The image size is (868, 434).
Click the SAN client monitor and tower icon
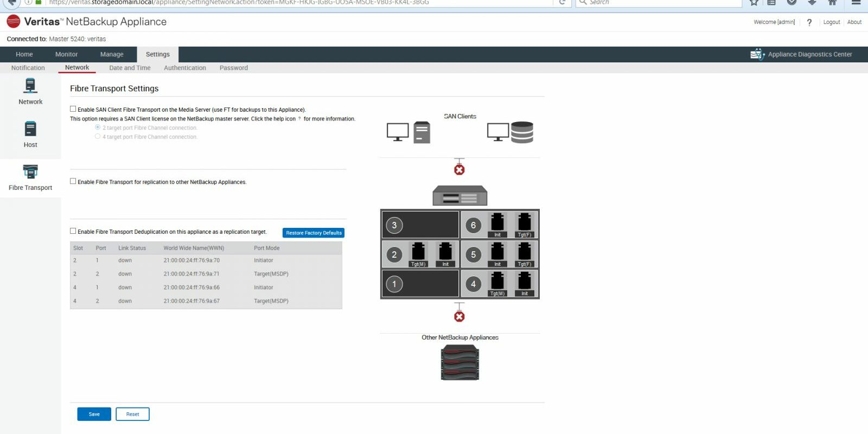(409, 132)
